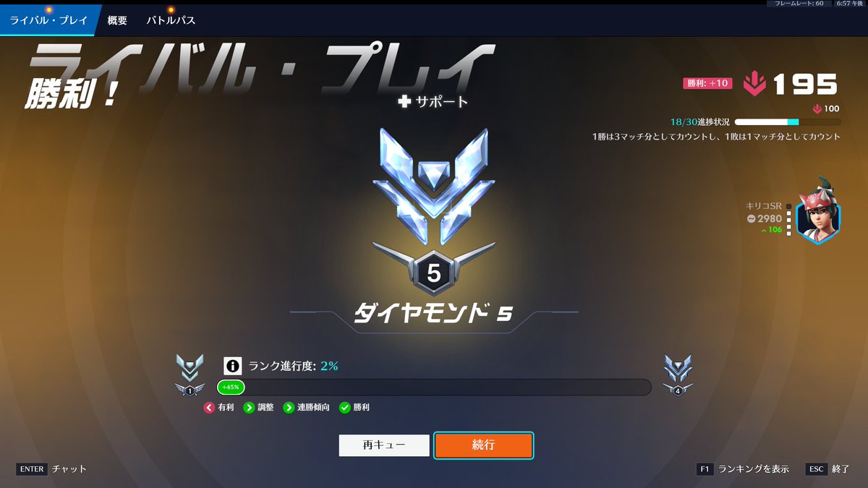
Task: Click the 続行 button
Action: [x=483, y=445]
